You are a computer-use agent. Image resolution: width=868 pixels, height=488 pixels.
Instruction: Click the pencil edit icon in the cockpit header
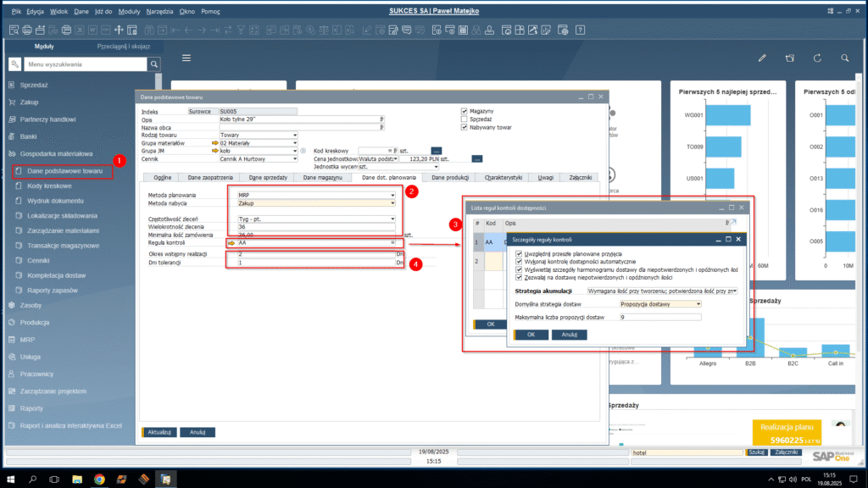(762, 58)
